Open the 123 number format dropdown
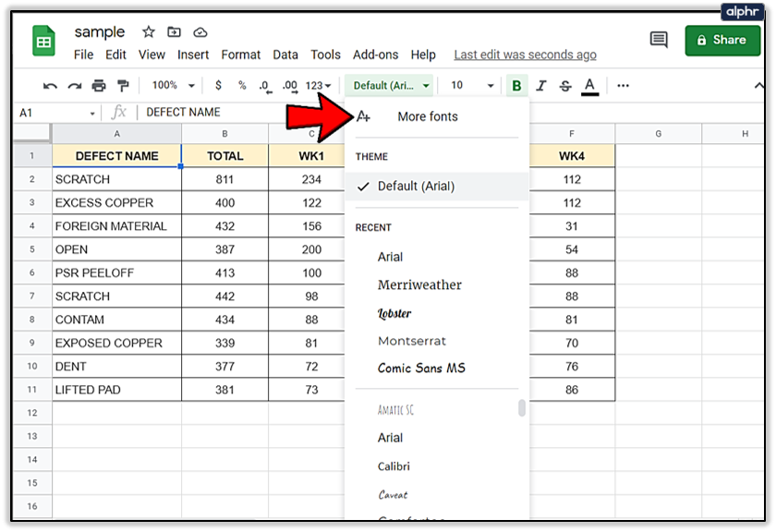The width and height of the screenshot is (776, 532). [x=319, y=86]
